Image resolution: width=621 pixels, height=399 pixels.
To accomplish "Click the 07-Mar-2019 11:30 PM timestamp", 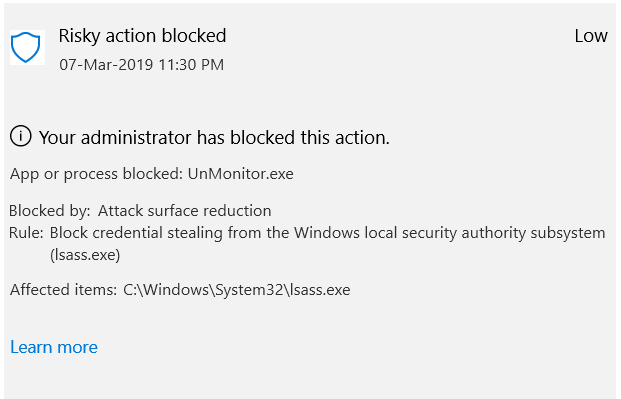I will (141, 65).
